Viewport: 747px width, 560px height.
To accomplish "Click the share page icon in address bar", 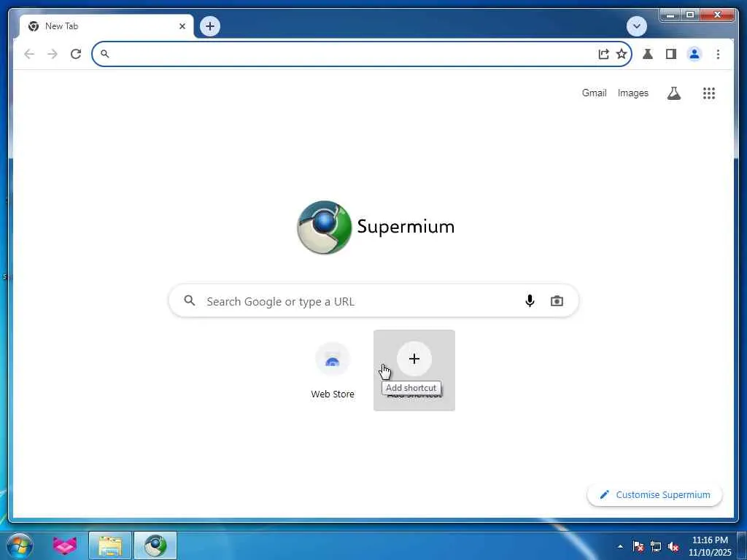I will pyautogui.click(x=603, y=54).
